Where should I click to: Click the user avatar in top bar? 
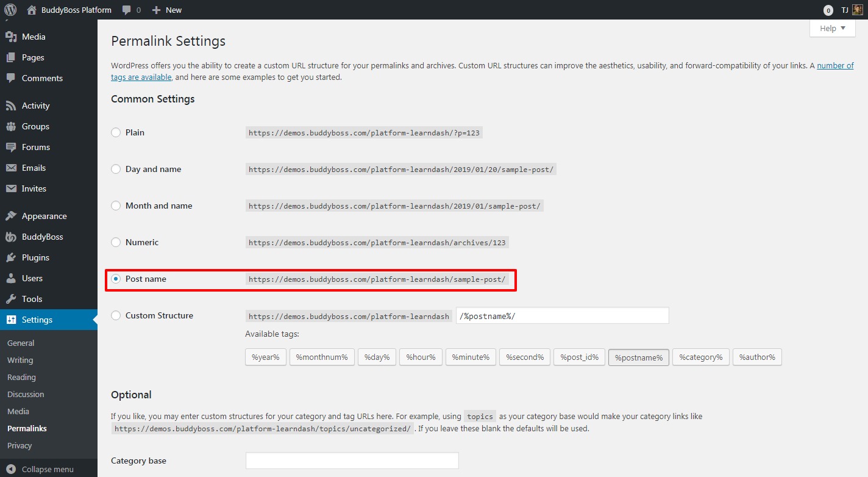coord(857,10)
